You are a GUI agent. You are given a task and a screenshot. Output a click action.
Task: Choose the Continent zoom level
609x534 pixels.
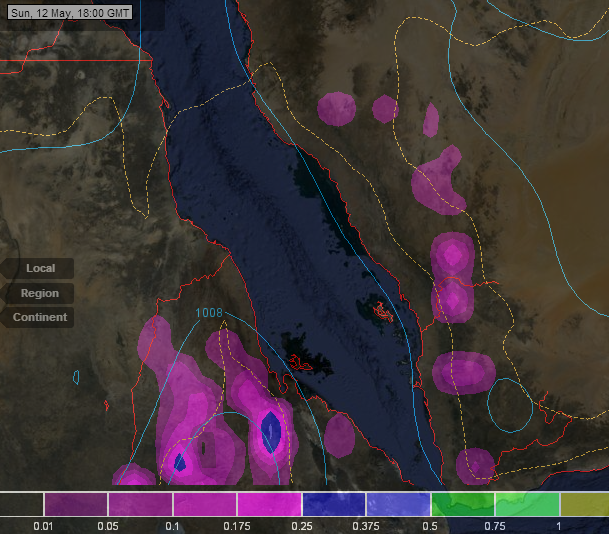tap(38, 317)
